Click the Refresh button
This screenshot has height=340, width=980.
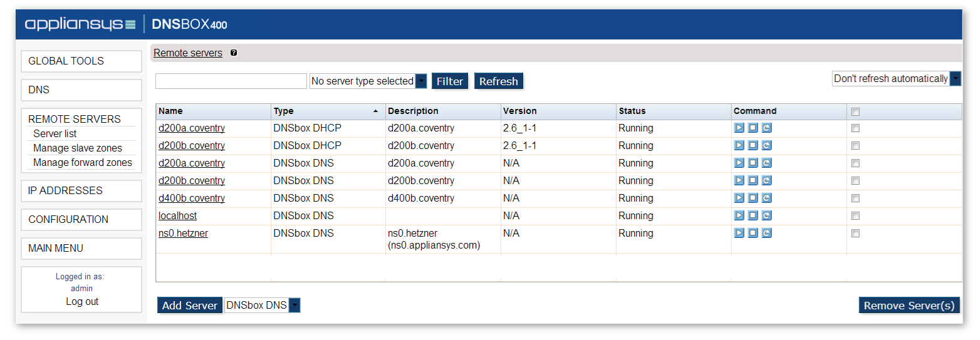point(499,81)
